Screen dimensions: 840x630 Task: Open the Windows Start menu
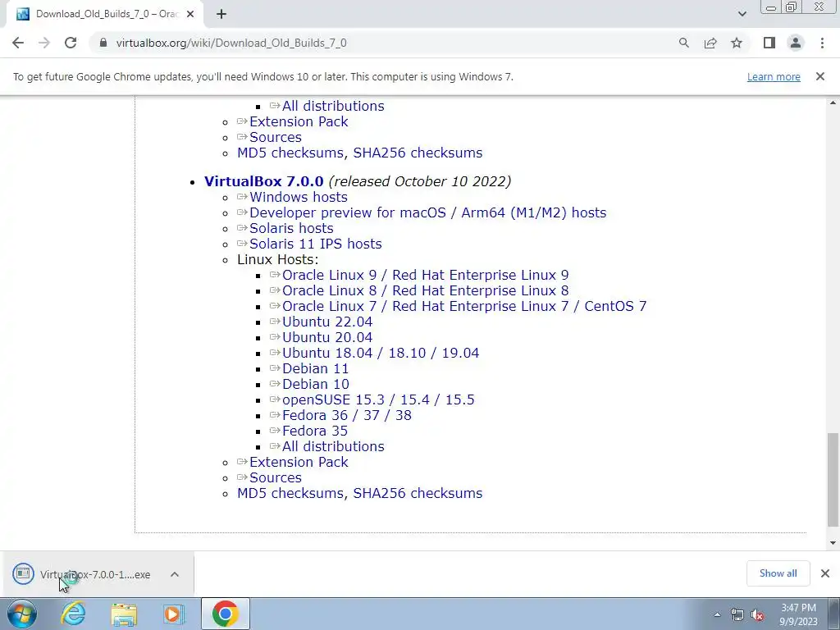[22, 614]
